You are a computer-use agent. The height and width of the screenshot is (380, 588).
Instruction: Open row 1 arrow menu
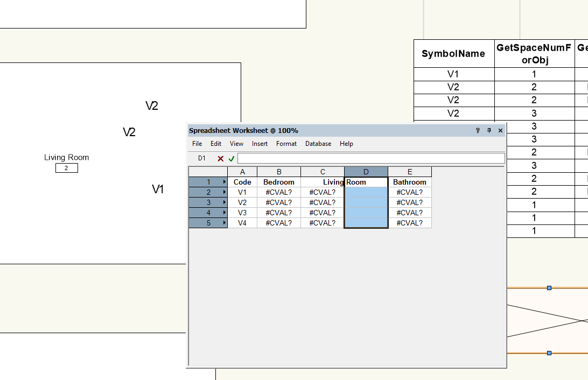coord(224,182)
